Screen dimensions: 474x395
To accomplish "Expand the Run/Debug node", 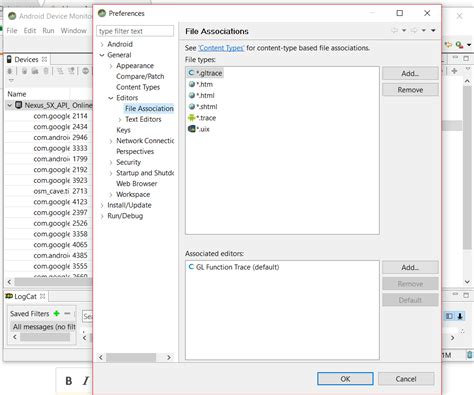I will pyautogui.click(x=102, y=216).
